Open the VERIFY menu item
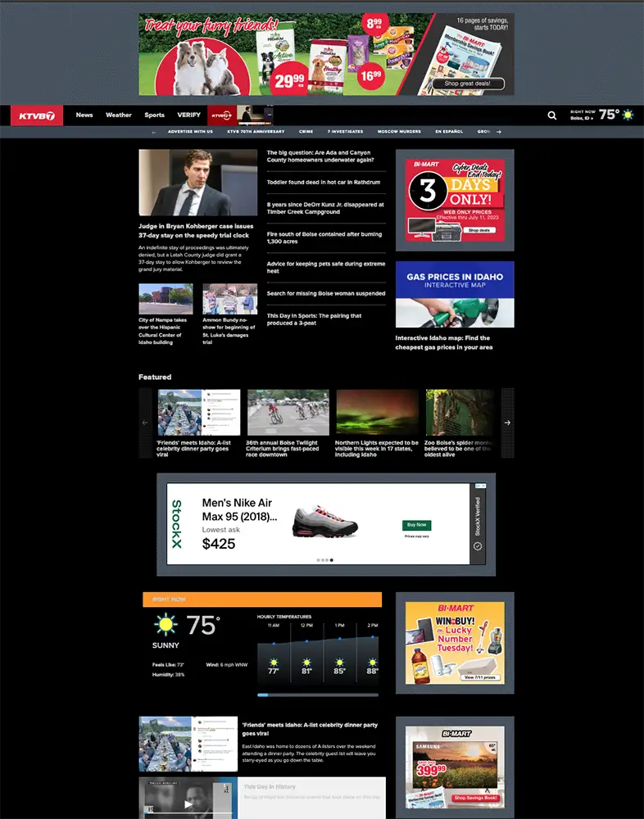Screen dimensions: 644x819 pyautogui.click(x=188, y=115)
